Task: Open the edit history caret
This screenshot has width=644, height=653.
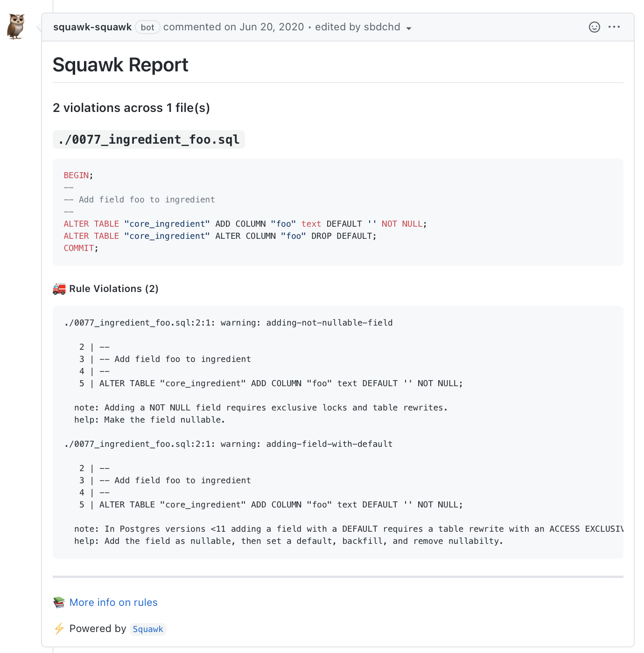Action: point(408,28)
